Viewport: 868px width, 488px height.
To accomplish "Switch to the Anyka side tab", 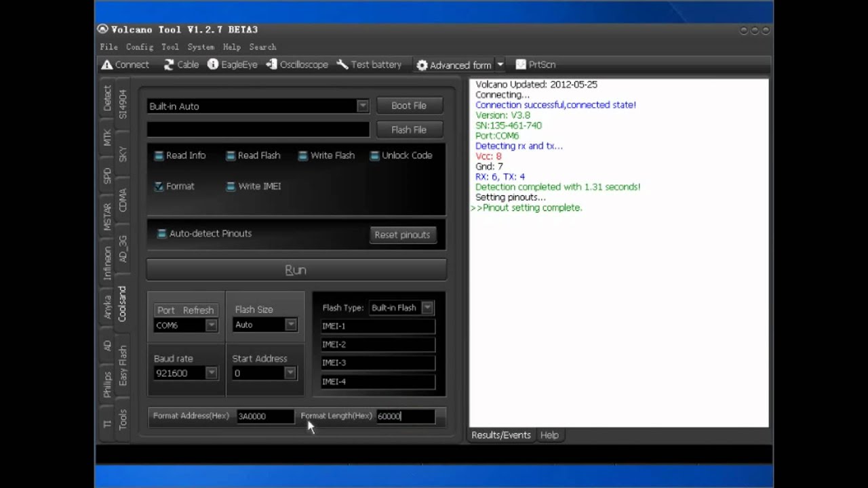I will pyautogui.click(x=106, y=307).
